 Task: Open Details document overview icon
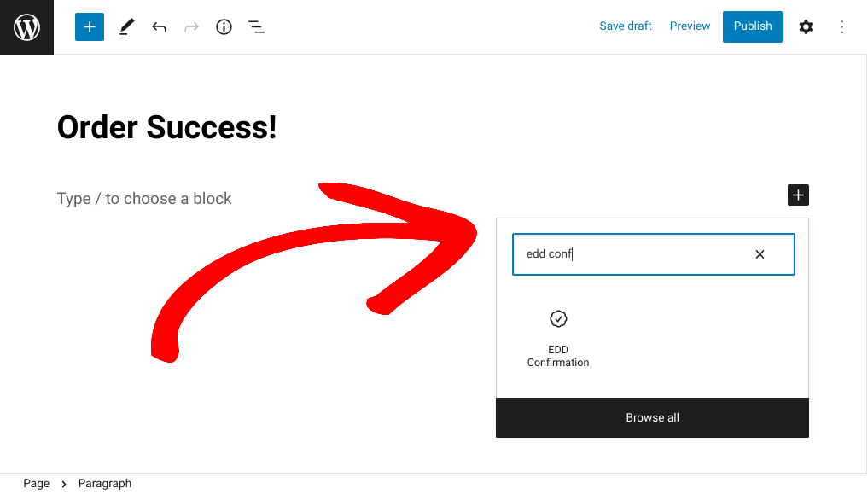coord(224,26)
